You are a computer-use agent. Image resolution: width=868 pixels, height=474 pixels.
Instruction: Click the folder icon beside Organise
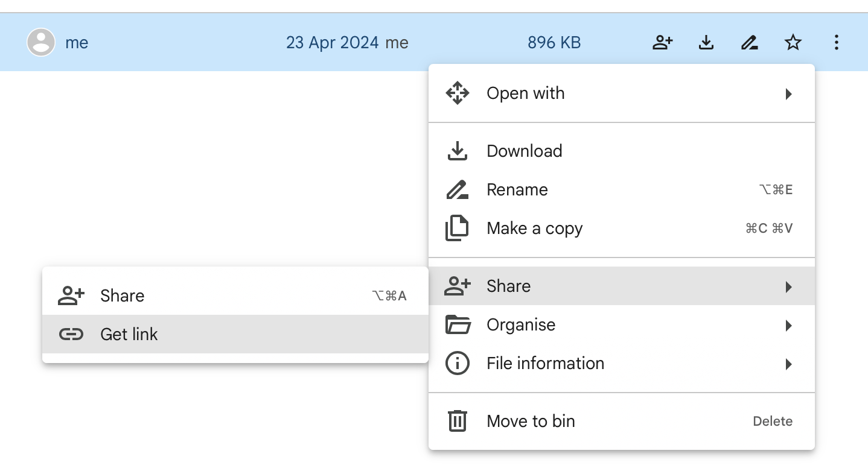coord(458,325)
